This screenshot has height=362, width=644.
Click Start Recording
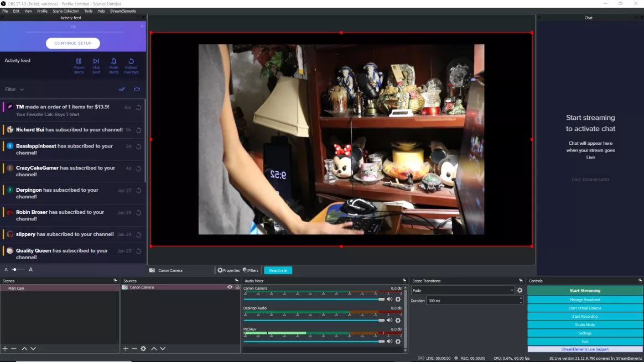pyautogui.click(x=585, y=317)
